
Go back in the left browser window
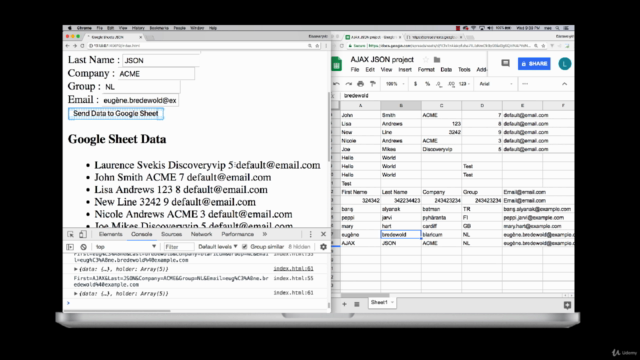[68, 46]
